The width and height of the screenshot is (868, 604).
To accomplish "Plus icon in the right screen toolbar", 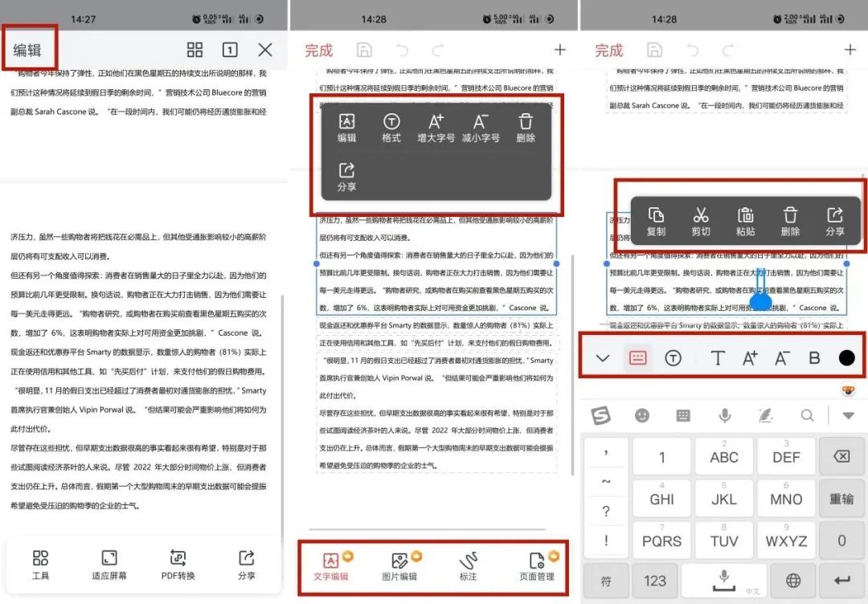I will (x=850, y=50).
